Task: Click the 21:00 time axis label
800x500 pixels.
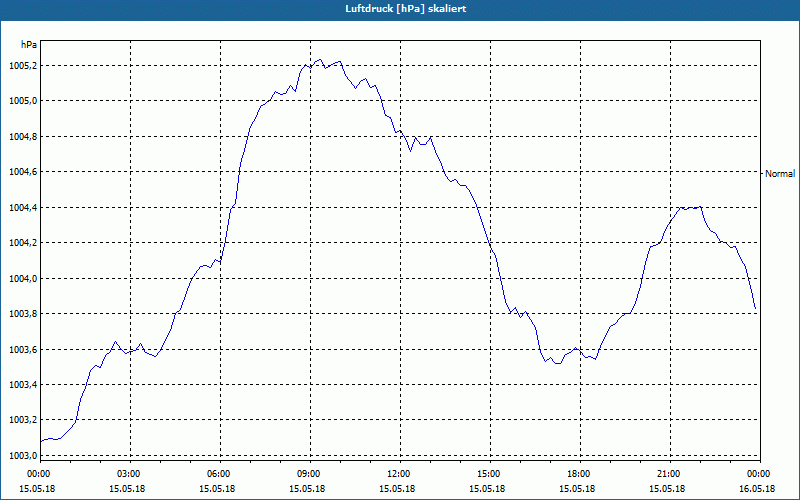Action: (668, 474)
